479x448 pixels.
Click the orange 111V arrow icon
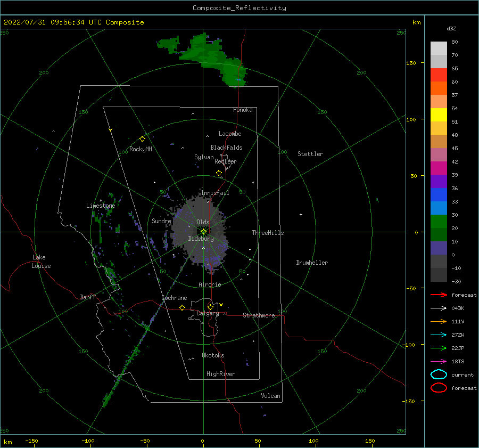pos(439,321)
